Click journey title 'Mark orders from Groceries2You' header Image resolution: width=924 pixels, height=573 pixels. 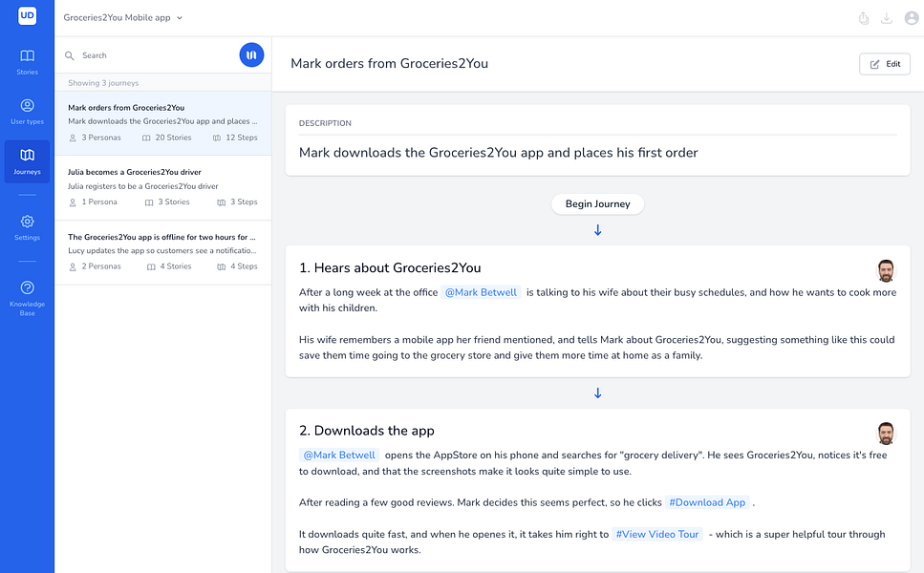coord(389,64)
